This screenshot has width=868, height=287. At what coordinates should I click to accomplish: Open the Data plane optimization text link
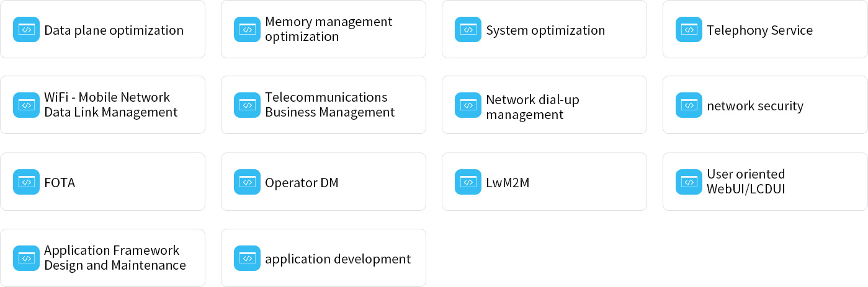point(114,30)
